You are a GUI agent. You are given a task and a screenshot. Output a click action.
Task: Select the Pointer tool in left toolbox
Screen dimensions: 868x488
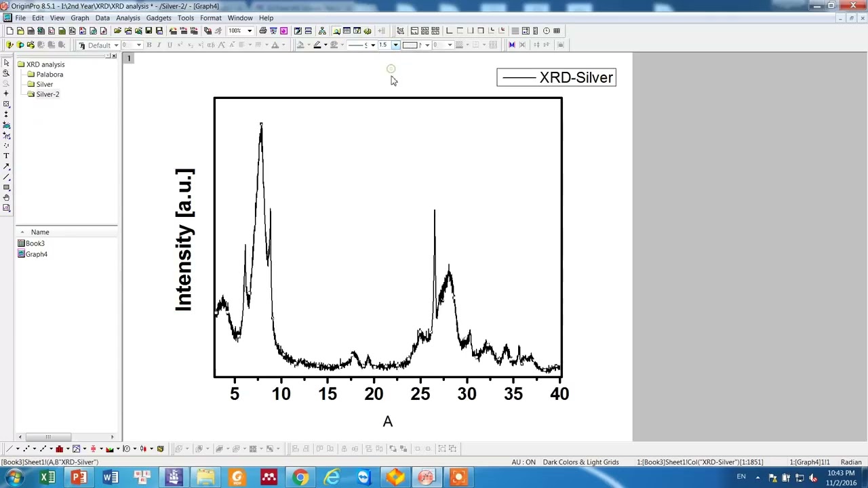tap(6, 62)
